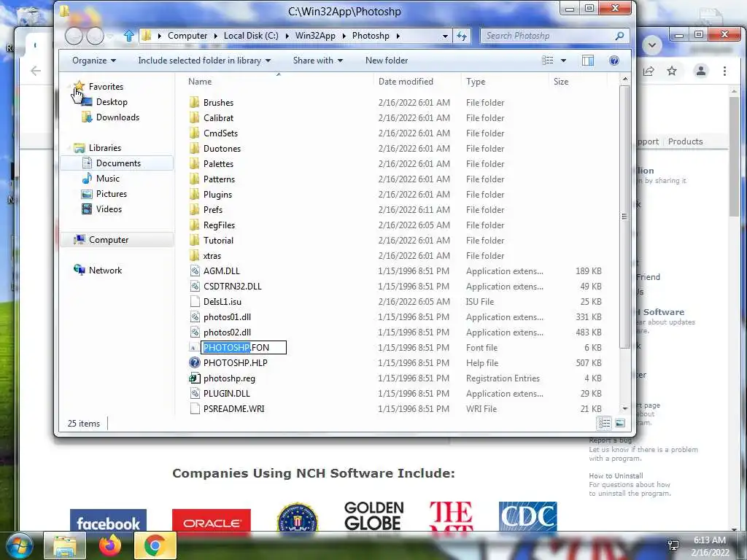The image size is (747, 560).
Task: Select the Videos library icon
Action: pyautogui.click(x=87, y=209)
